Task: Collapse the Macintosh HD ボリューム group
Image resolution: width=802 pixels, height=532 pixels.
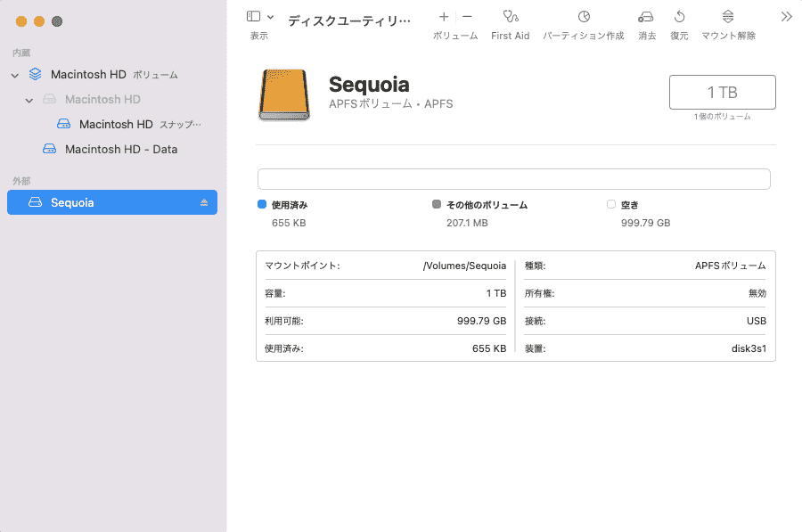Action: pyautogui.click(x=15, y=75)
